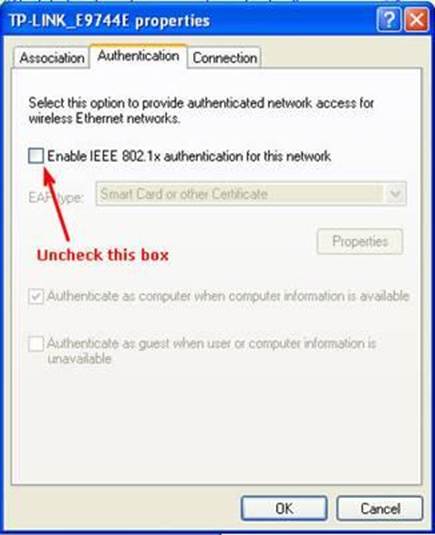Toggle Enable IEEE 802.1x authentication checkbox
Screen dimensions: 435x535
[36, 156]
